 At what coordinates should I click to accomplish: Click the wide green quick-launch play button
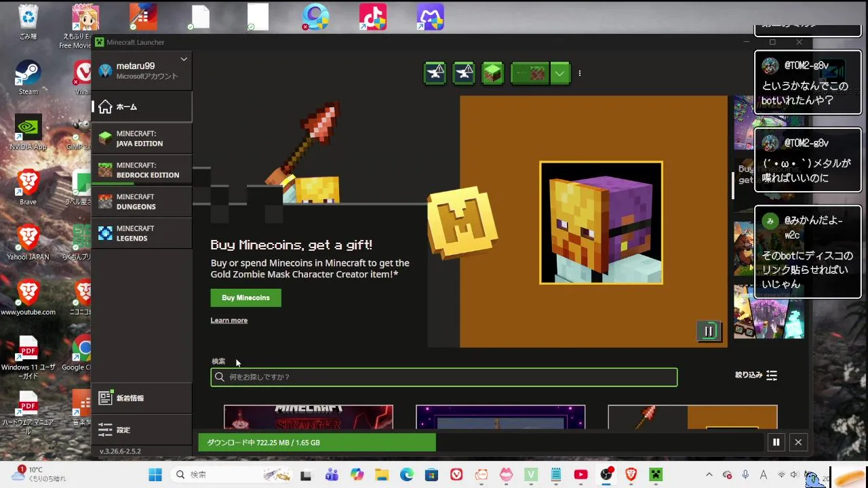(x=530, y=73)
